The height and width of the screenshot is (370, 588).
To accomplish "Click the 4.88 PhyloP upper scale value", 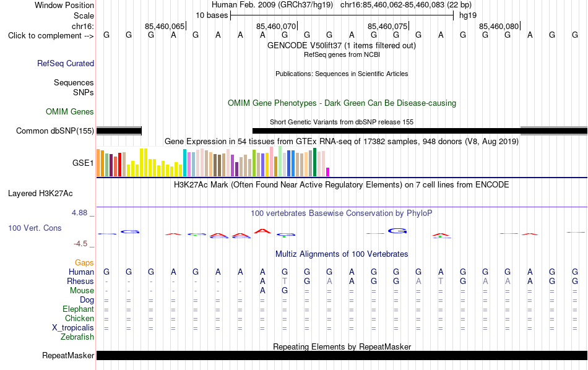I will click(79, 213).
